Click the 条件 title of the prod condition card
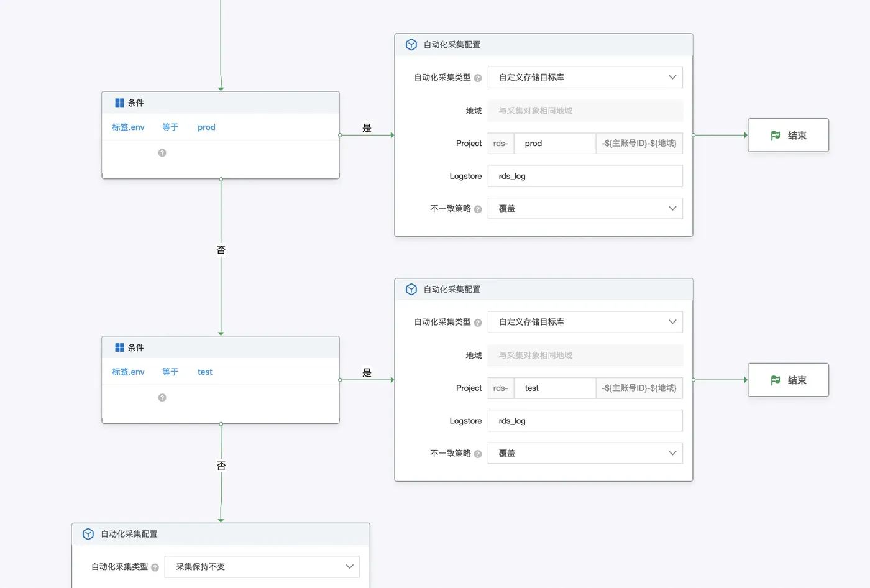This screenshot has width=870, height=588. tap(135, 103)
